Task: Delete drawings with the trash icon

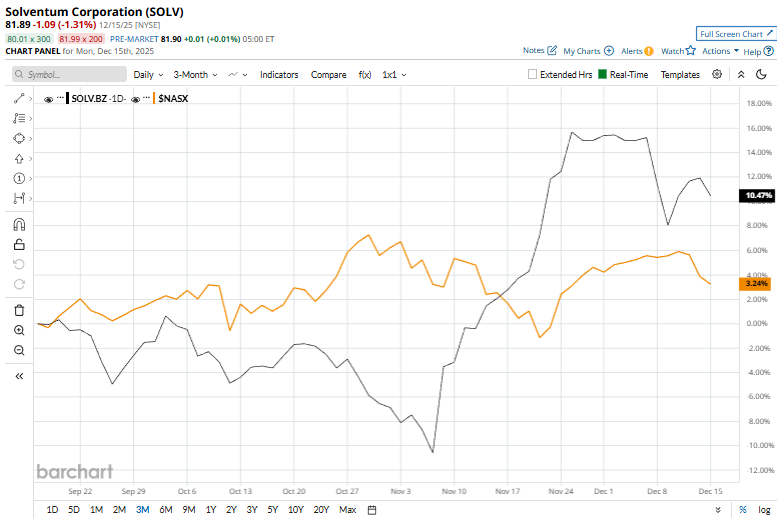Action: (19, 310)
